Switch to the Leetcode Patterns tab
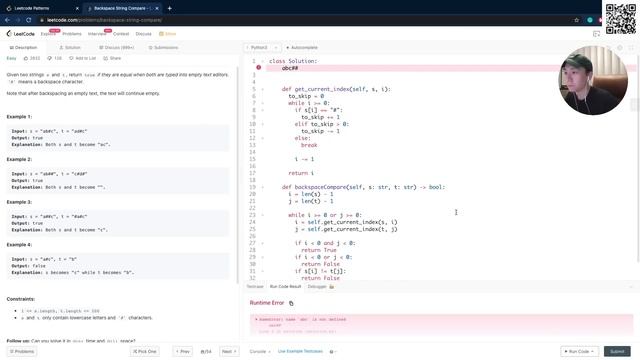 point(31,8)
